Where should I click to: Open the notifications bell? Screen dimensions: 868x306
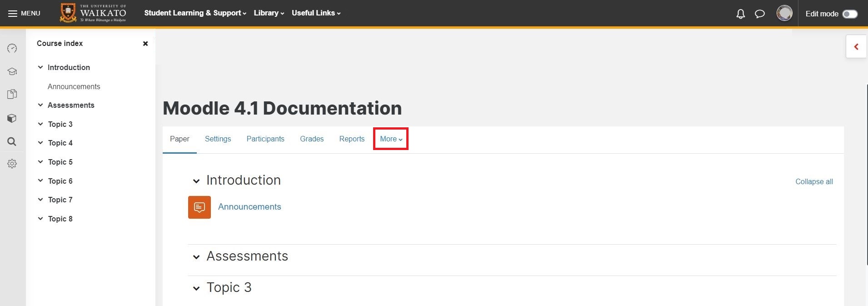[x=740, y=14]
